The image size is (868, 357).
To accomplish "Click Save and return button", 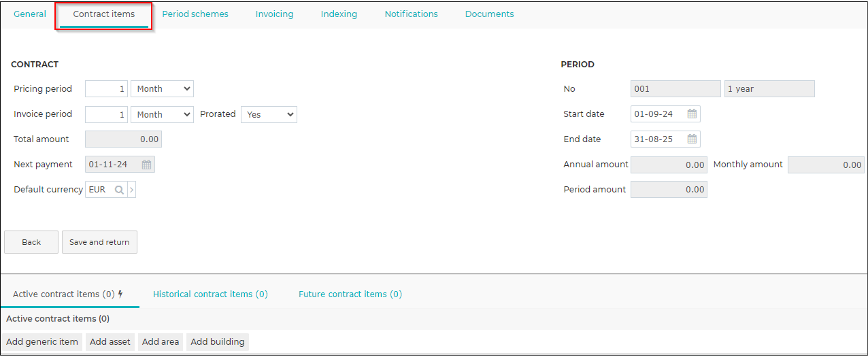I will 99,242.
